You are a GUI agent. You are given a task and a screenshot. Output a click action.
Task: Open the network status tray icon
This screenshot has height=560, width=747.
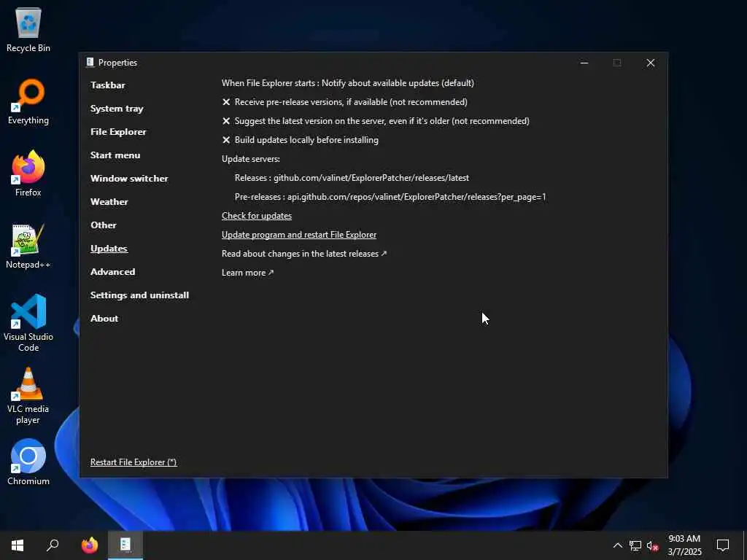point(635,545)
